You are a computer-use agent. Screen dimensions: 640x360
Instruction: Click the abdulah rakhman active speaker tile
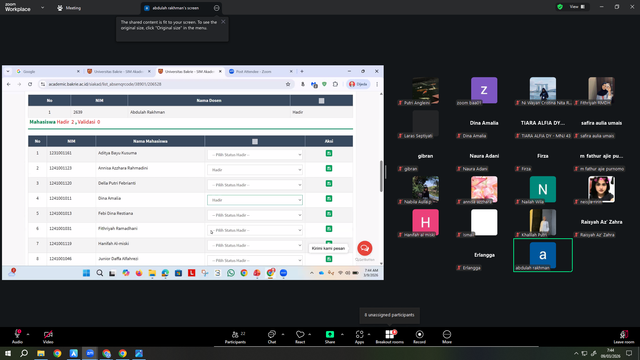[543, 255]
